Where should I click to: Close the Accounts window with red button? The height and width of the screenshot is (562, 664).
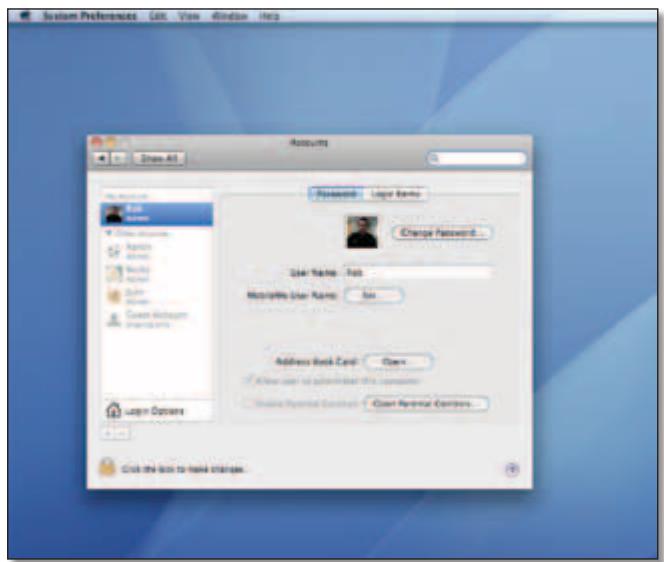tap(97, 142)
